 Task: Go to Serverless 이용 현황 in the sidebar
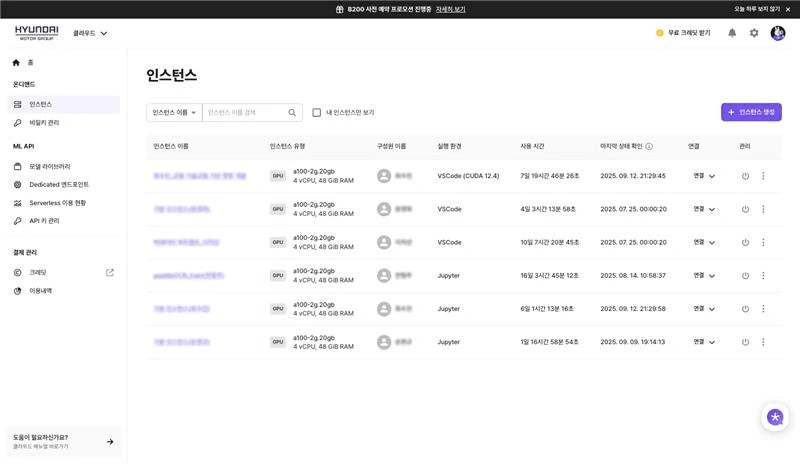(x=57, y=203)
